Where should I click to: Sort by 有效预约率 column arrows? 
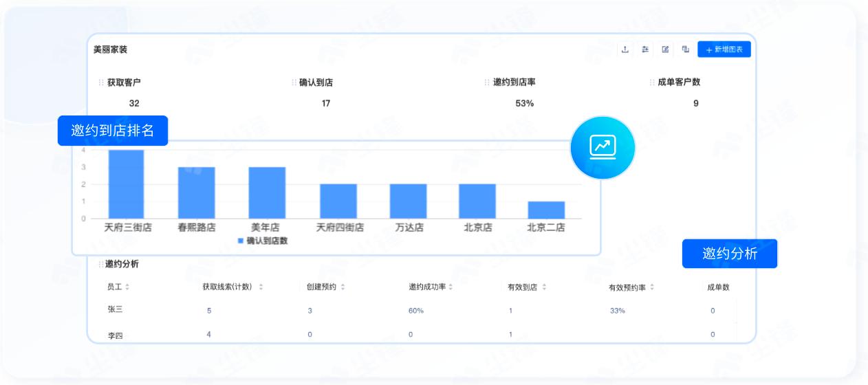click(652, 287)
